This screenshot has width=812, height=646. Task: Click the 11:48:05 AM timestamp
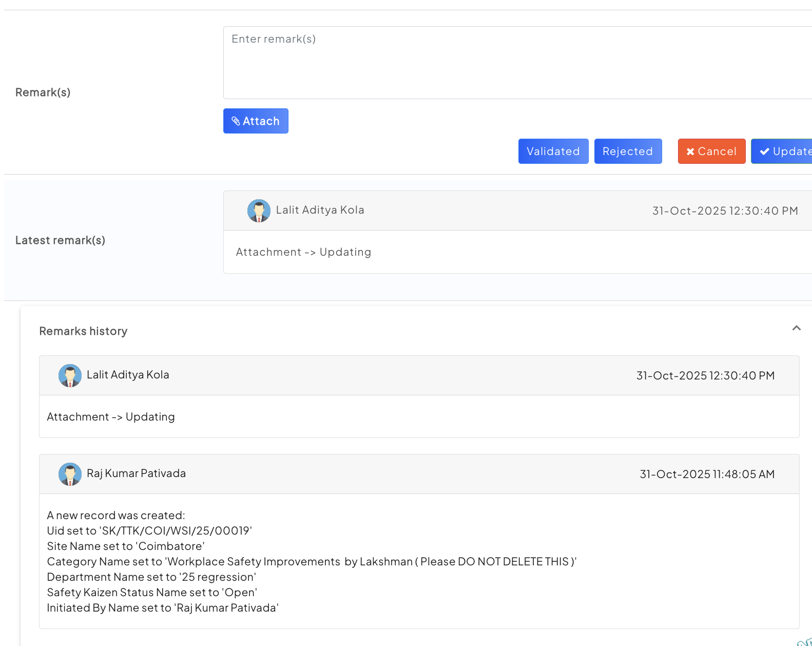707,474
